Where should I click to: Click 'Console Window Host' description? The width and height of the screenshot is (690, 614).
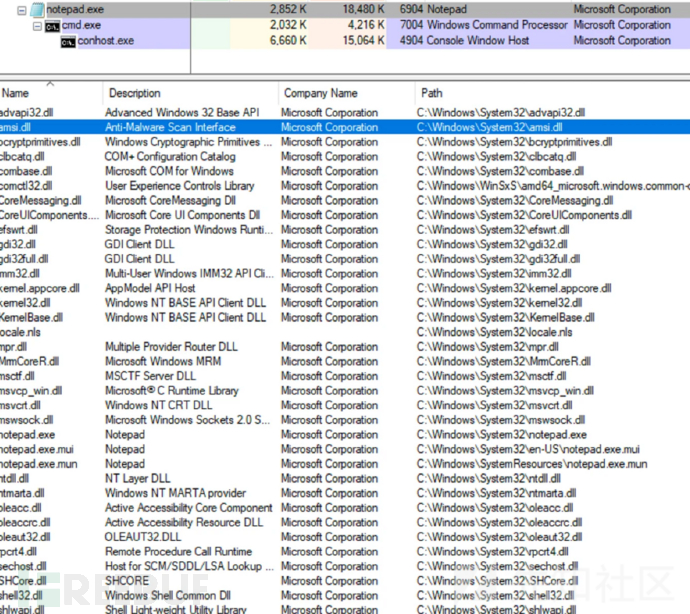point(478,40)
